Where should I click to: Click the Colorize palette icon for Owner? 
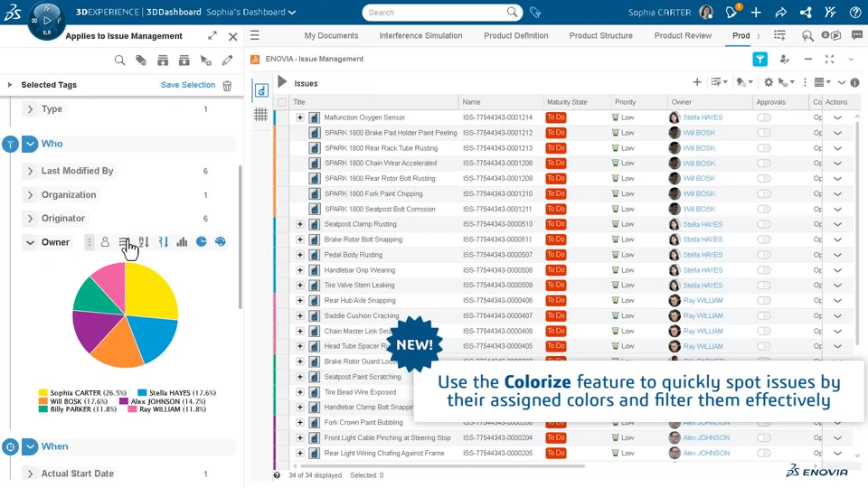[221, 242]
